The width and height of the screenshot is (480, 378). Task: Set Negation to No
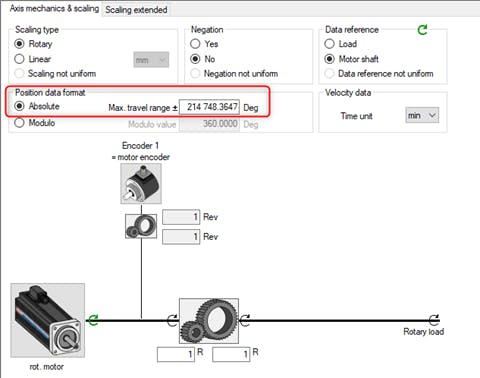pos(195,59)
